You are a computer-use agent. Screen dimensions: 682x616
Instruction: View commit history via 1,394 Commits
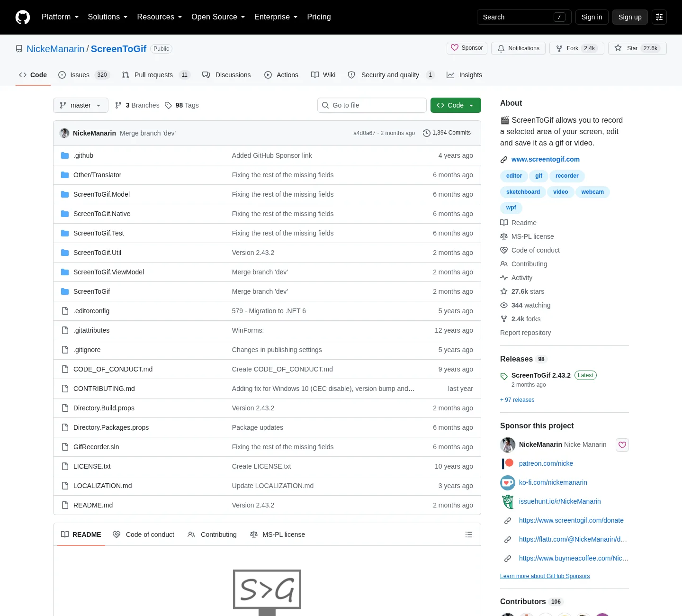(447, 133)
